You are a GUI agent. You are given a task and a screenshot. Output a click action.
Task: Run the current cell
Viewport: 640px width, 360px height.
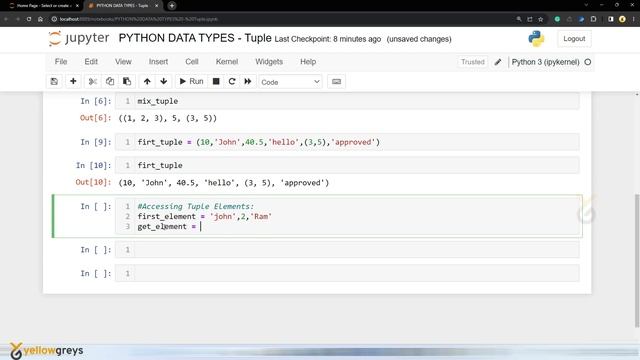[191, 82]
